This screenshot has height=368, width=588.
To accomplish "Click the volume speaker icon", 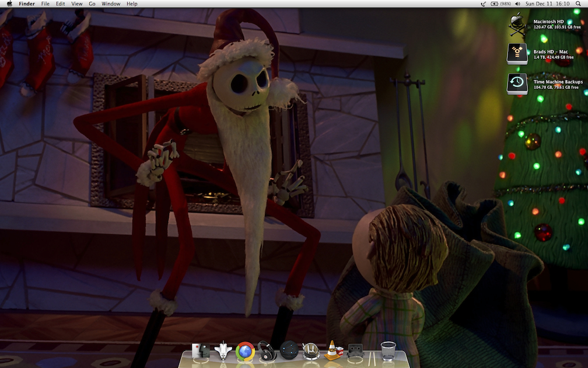I will [x=517, y=4].
